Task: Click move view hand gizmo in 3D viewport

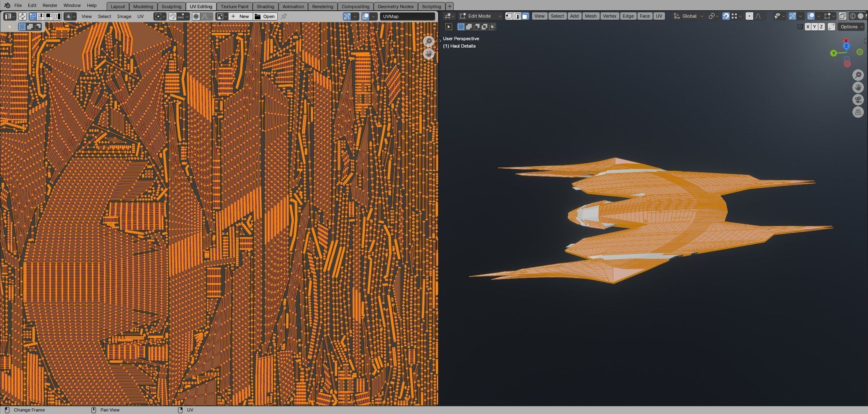Action: point(858,87)
